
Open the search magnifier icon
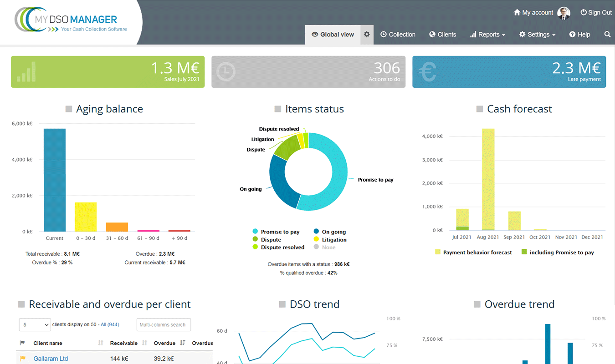coord(607,35)
